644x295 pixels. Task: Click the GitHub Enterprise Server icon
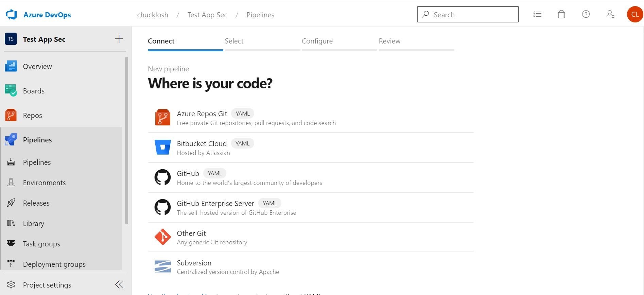pos(163,207)
